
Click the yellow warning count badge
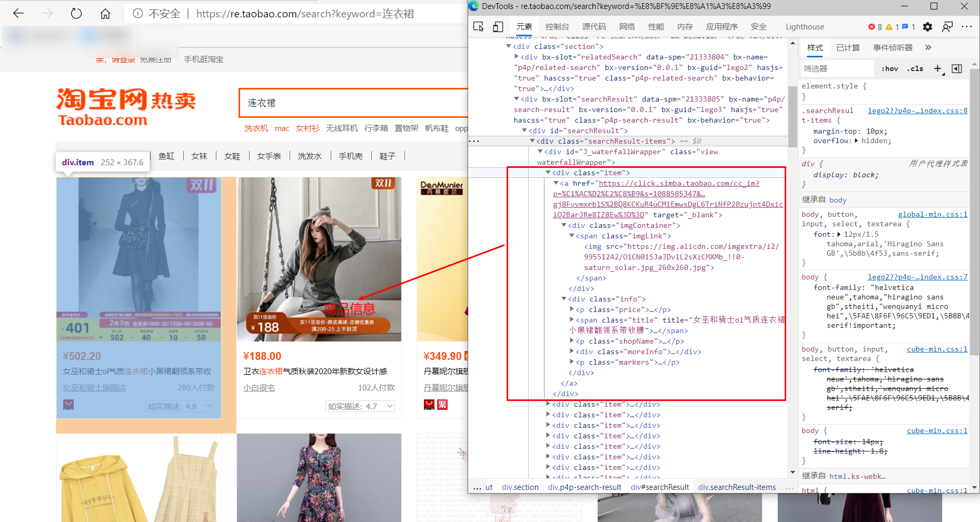[x=893, y=27]
